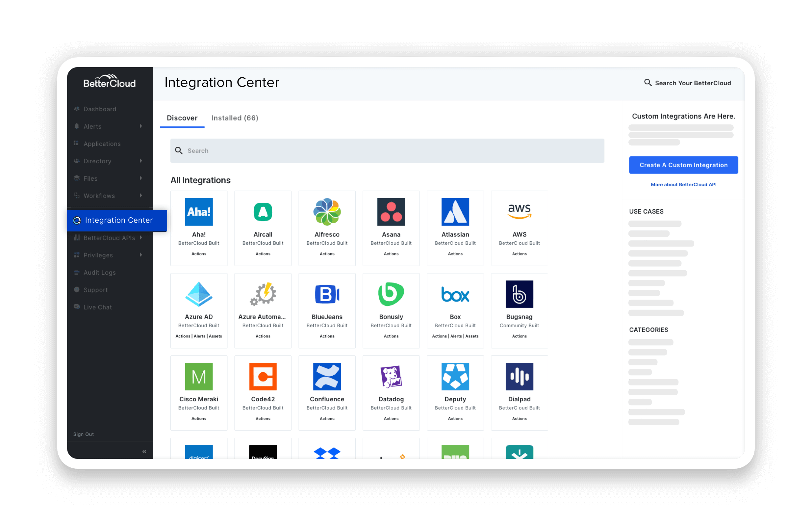The width and height of the screenshot is (812, 526).
Task: Click Search Your BetterCloud
Action: pos(693,83)
